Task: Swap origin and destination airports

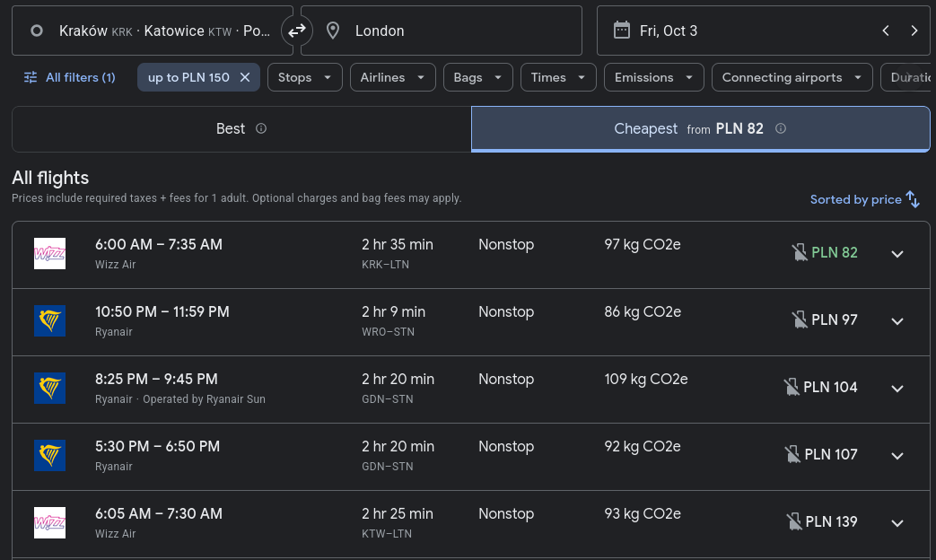Action: pos(297,31)
